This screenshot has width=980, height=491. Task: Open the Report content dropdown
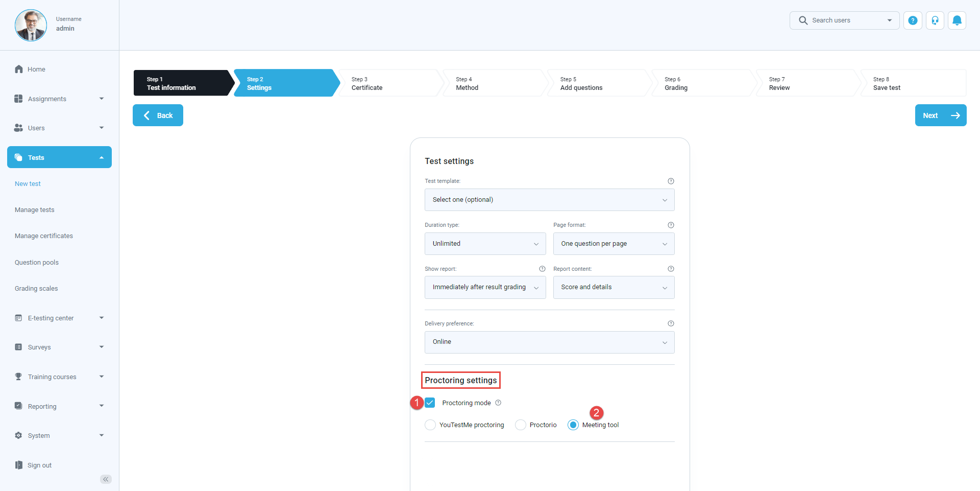tap(614, 287)
